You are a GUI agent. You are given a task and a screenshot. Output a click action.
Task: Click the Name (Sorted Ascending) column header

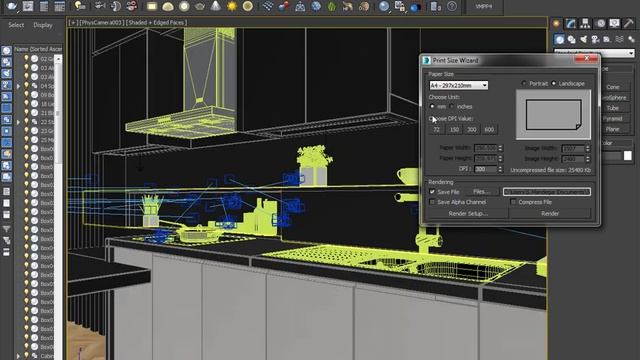tap(38, 49)
